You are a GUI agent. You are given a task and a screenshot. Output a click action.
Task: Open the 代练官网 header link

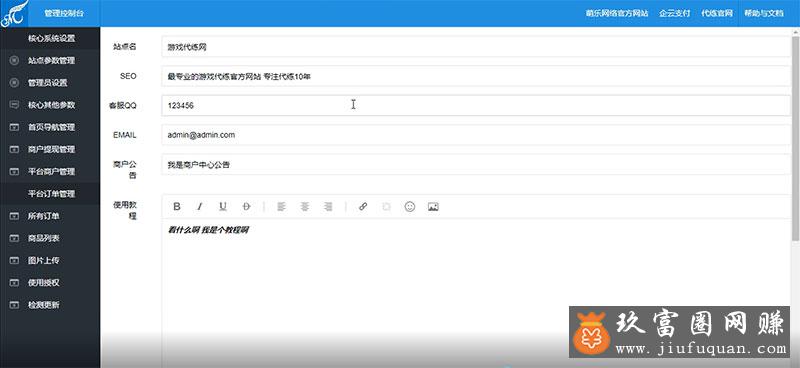(717, 14)
